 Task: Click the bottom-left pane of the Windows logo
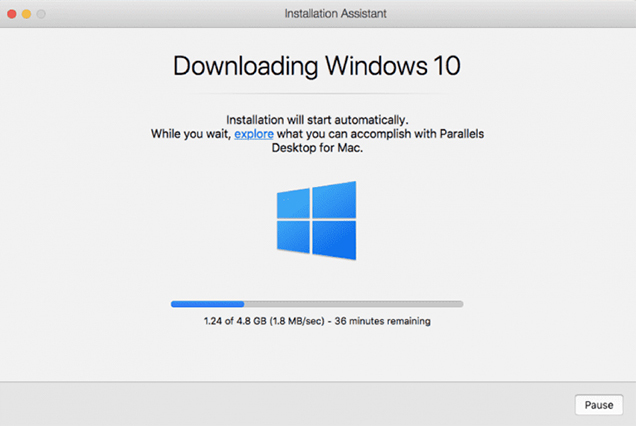pos(293,236)
